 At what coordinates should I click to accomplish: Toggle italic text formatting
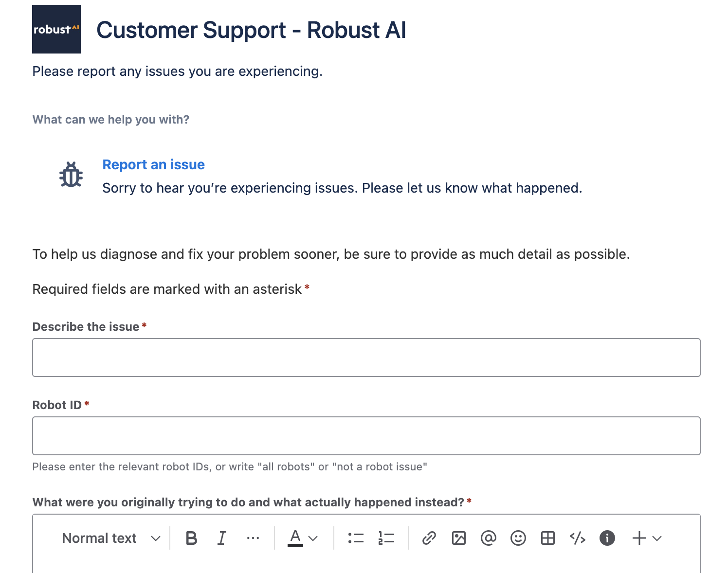click(222, 538)
